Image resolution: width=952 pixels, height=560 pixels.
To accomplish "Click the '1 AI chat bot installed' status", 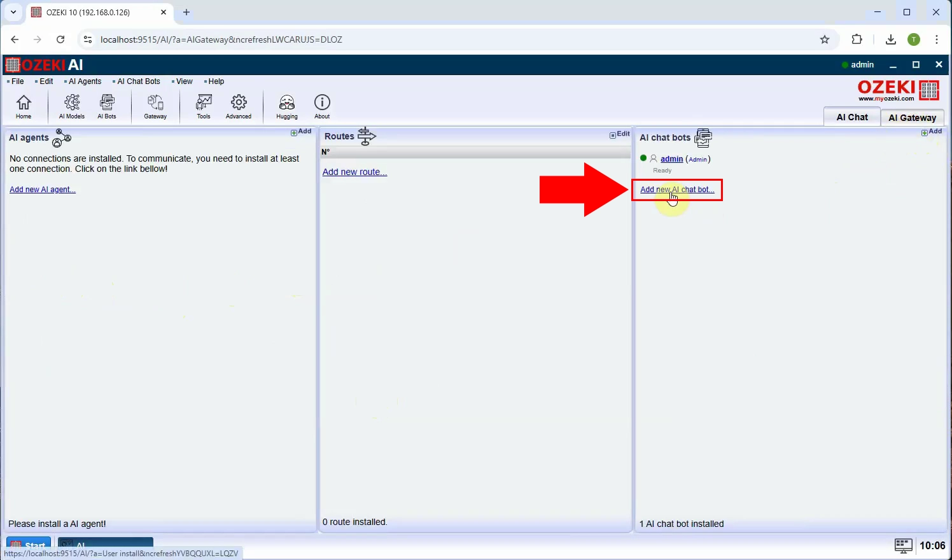I will pos(682,524).
